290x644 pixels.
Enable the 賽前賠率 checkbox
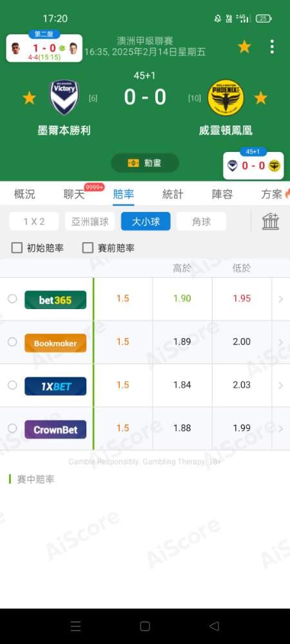tap(88, 248)
